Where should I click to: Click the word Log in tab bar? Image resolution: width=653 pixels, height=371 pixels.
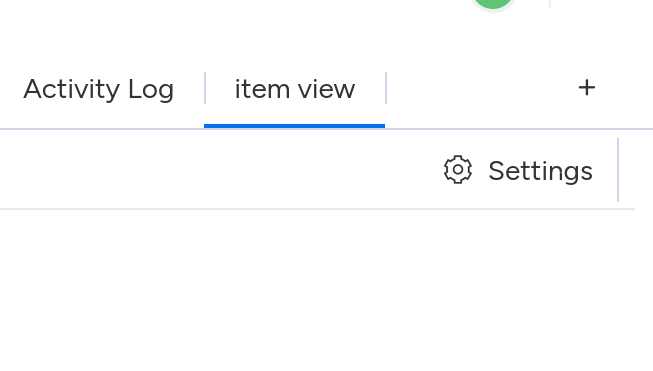click(151, 89)
